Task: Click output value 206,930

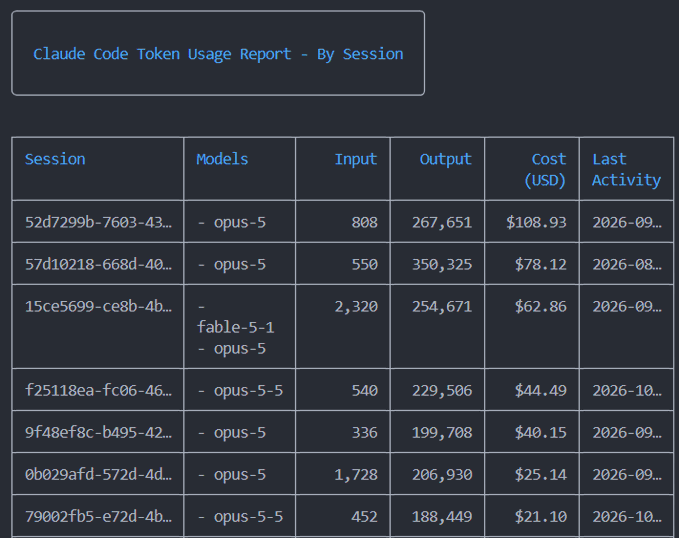Action: point(442,475)
